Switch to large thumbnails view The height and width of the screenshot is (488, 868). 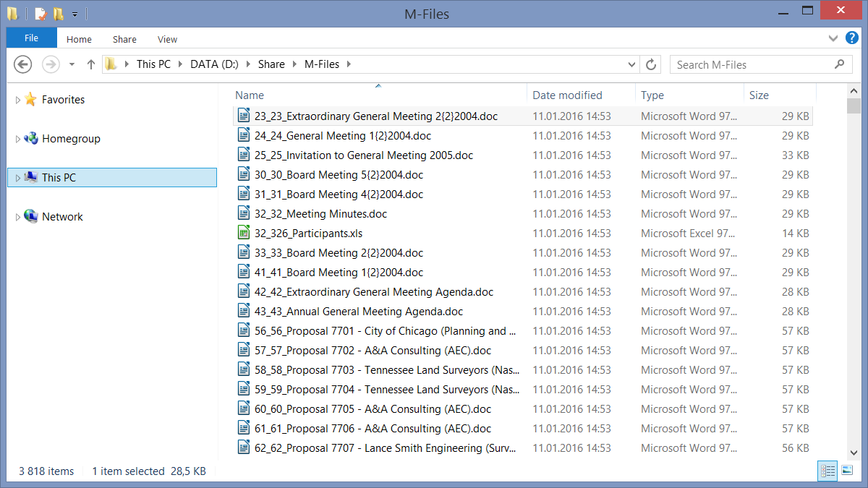(847, 471)
